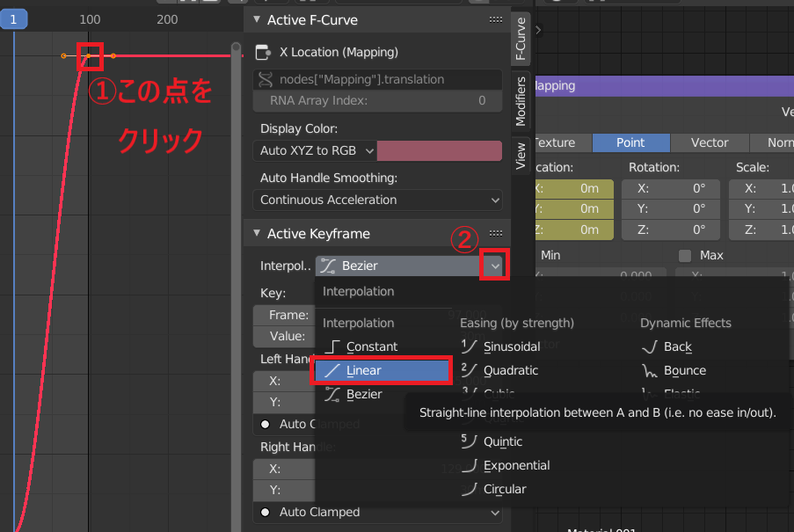
Task: Click the Key Value field
Action: [284, 336]
